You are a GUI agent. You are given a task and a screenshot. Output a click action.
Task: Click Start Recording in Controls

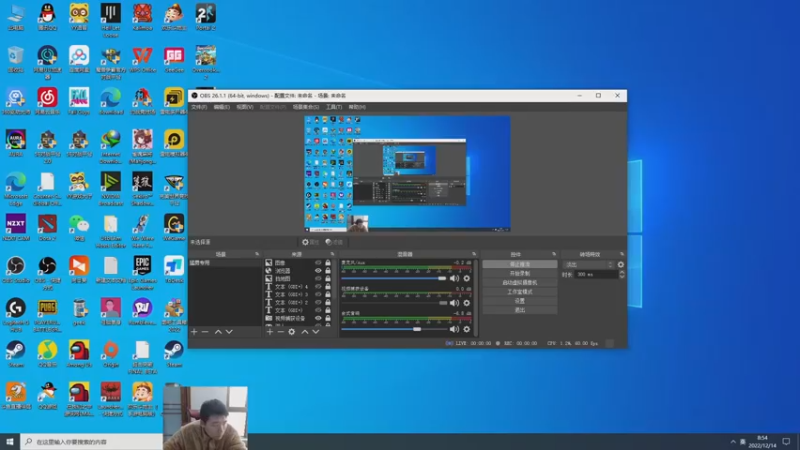tap(519, 273)
